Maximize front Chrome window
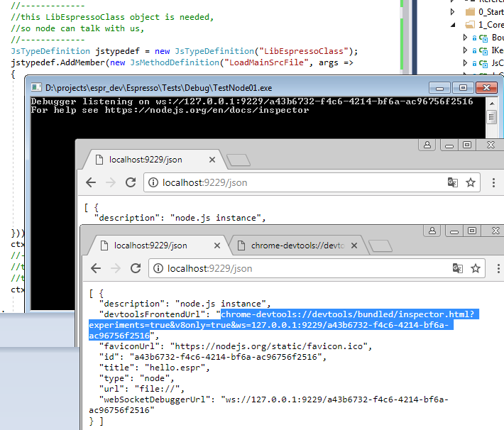The width and height of the screenshot is (504, 430). [472, 231]
